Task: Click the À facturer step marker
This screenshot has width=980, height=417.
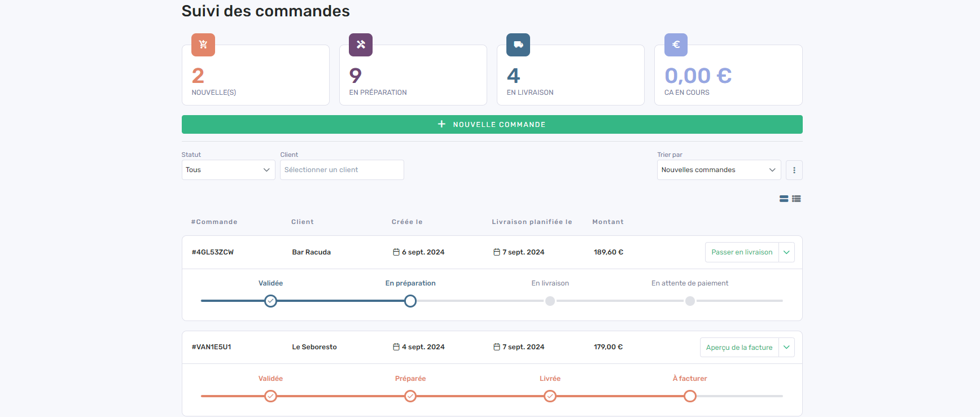Action: [690, 396]
